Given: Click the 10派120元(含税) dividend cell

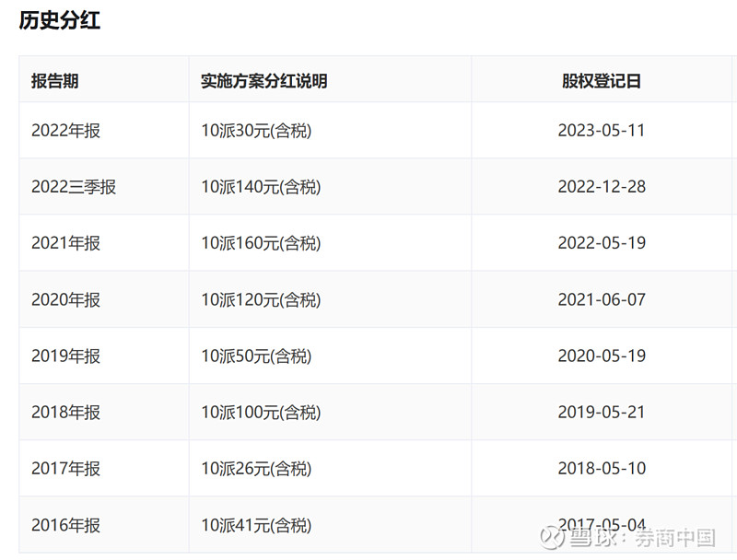Looking at the screenshot, I should (261, 299).
